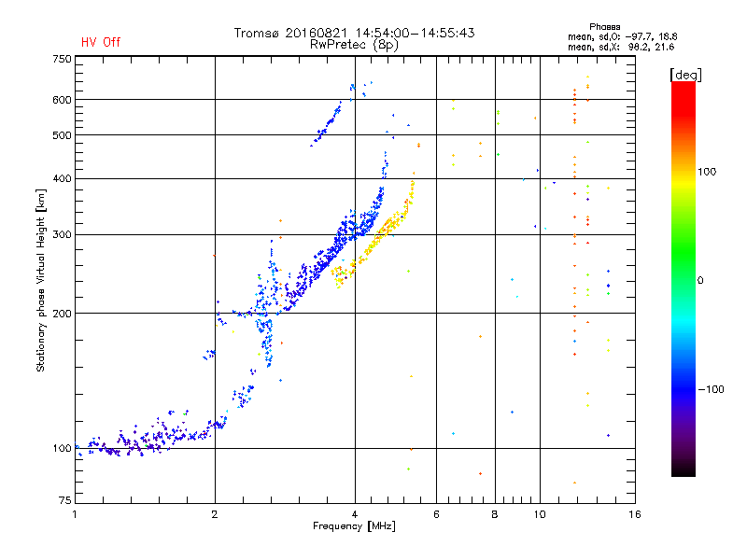
Task: Click the x-axis label '2'
Action: [x=215, y=514]
